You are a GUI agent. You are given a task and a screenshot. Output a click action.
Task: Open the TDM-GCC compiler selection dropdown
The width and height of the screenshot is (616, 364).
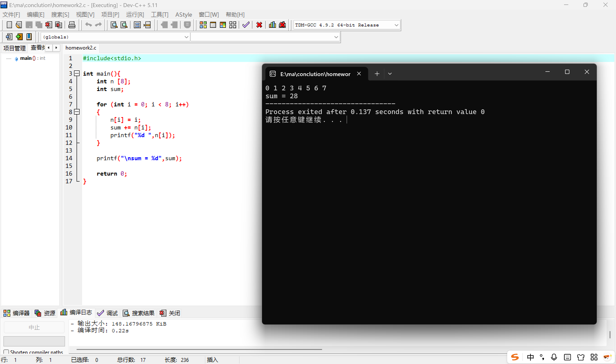[x=396, y=25]
